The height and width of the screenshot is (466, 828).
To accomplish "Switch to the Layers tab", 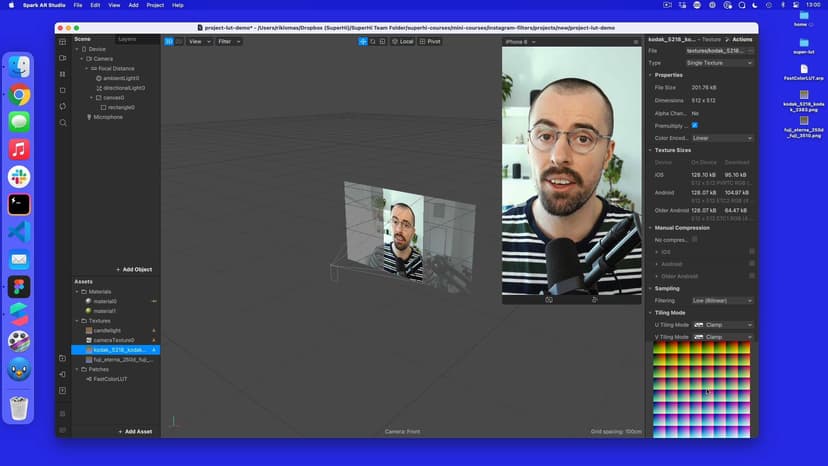I will (127, 39).
